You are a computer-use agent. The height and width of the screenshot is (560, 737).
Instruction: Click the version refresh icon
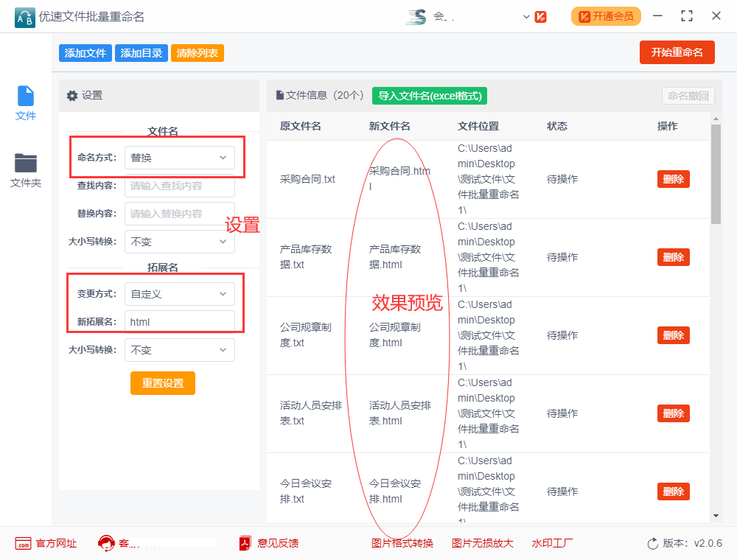tap(653, 544)
